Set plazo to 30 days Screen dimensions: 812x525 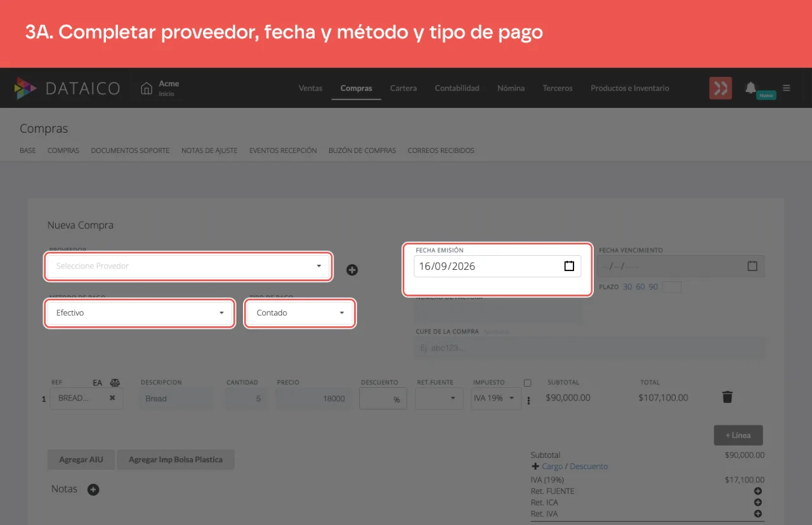[627, 287]
